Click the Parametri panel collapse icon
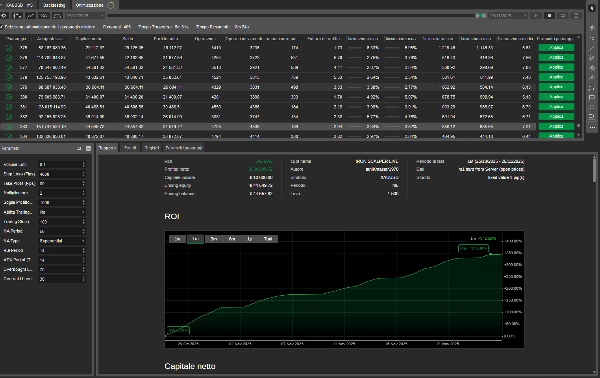Screen dimensions: 600x378 (88, 148)
